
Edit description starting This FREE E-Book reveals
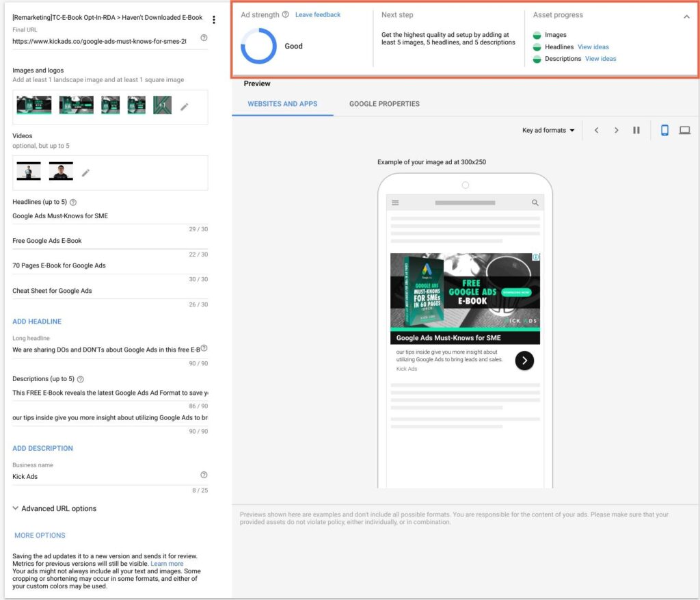[110, 393]
